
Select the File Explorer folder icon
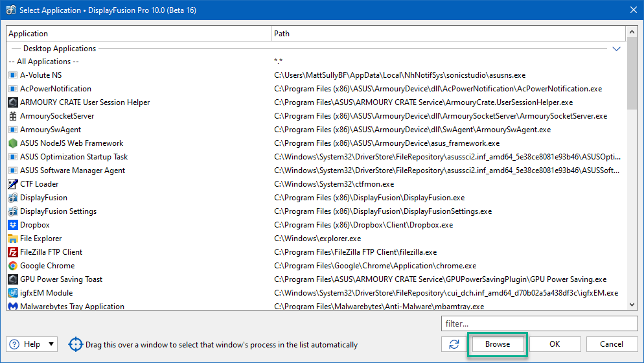click(13, 239)
